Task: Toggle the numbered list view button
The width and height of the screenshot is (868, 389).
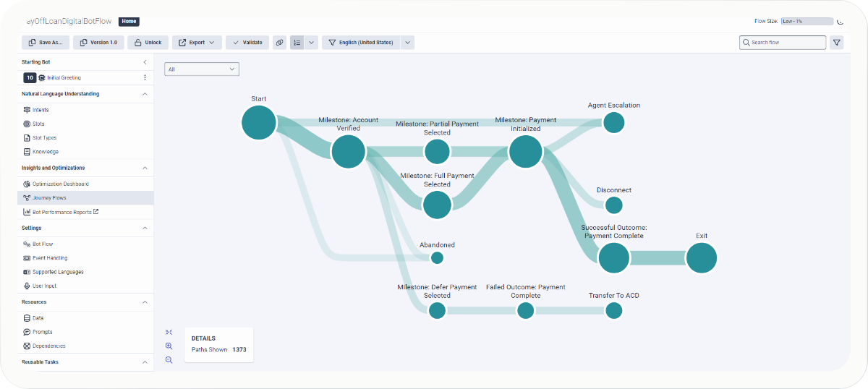Action: click(x=297, y=43)
